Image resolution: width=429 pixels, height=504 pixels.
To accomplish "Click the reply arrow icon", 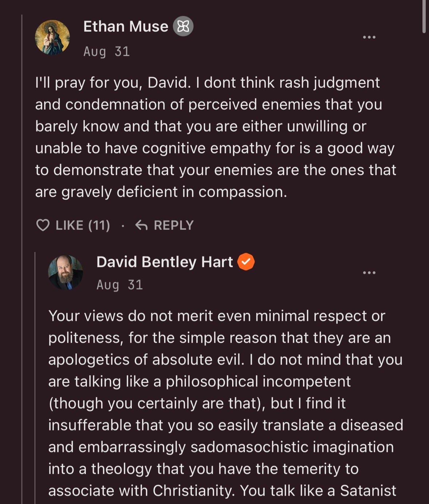I will [141, 225].
